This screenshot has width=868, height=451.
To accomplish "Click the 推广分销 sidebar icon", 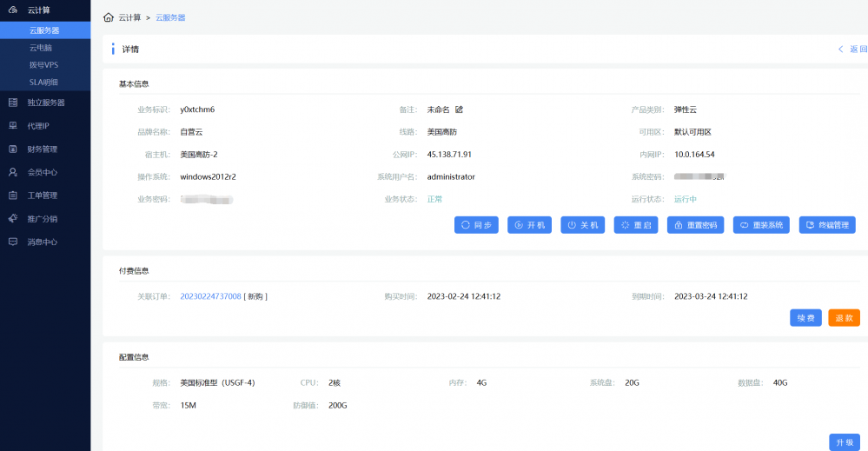I will pyautogui.click(x=13, y=219).
